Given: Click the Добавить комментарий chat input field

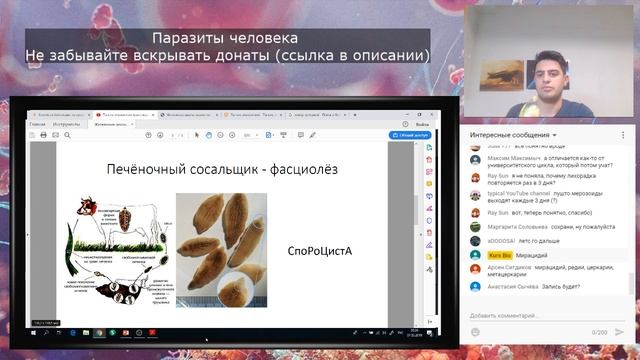Looking at the screenshot, I should tap(547, 316).
